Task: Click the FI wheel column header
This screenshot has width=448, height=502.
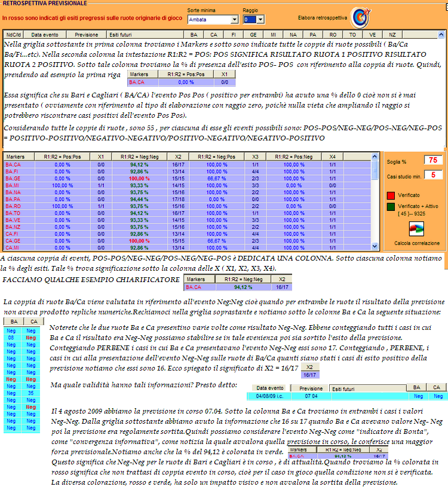Action: [x=234, y=35]
